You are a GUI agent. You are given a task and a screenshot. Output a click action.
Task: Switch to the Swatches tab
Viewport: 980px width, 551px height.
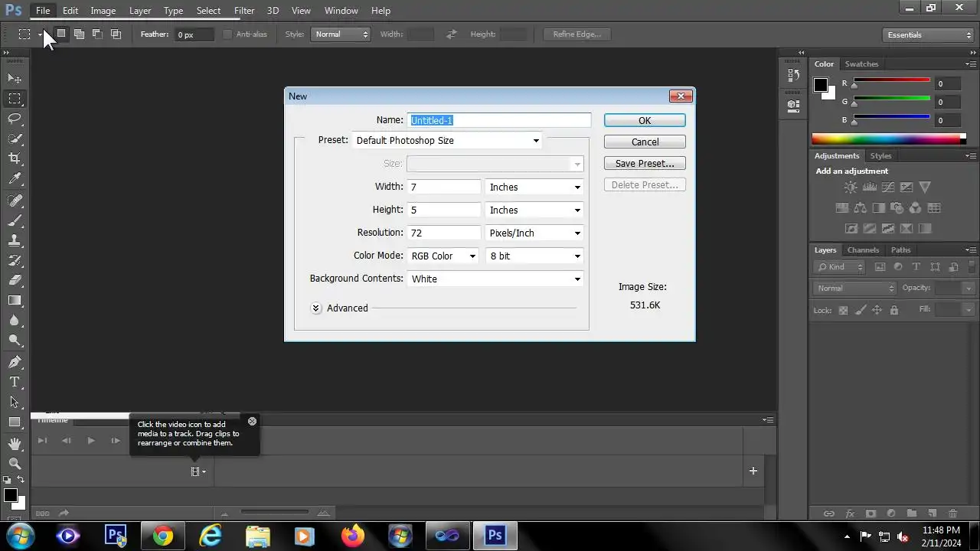[x=861, y=64]
